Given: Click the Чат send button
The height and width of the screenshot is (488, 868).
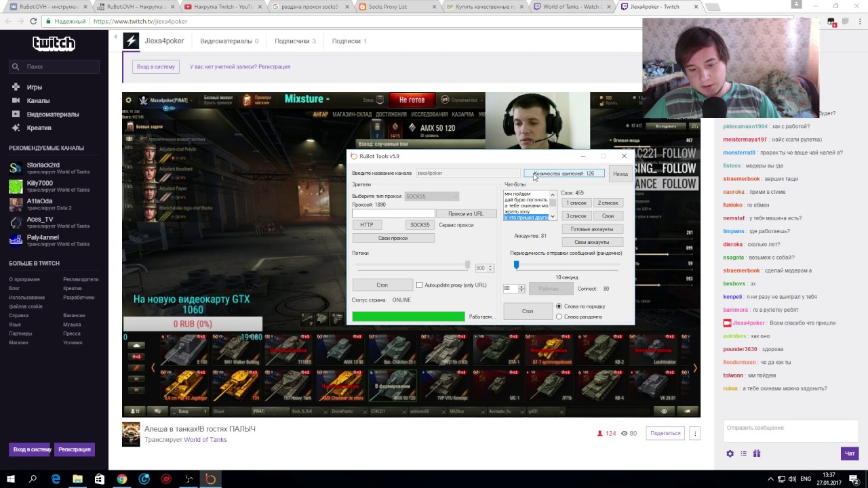Looking at the screenshot, I should pyautogui.click(x=849, y=453).
